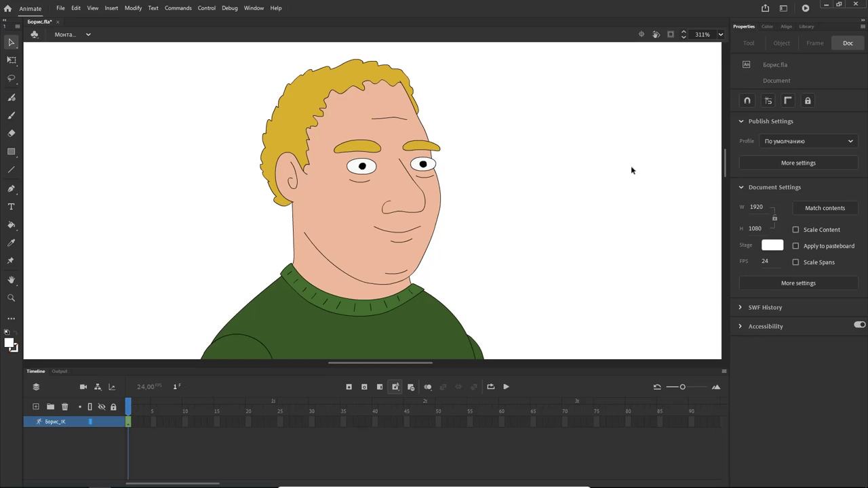Image resolution: width=868 pixels, height=488 pixels.
Task: Select the Paint Bucket tool
Action: 12,225
